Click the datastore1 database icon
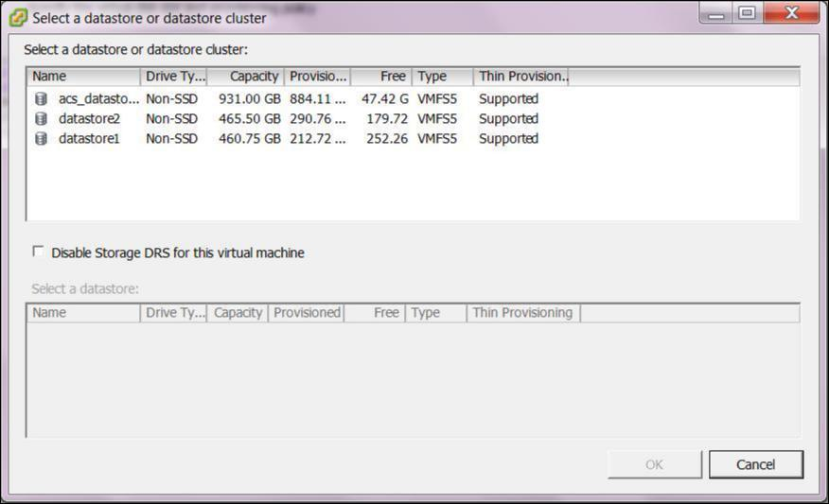The image size is (829, 504). point(41,138)
